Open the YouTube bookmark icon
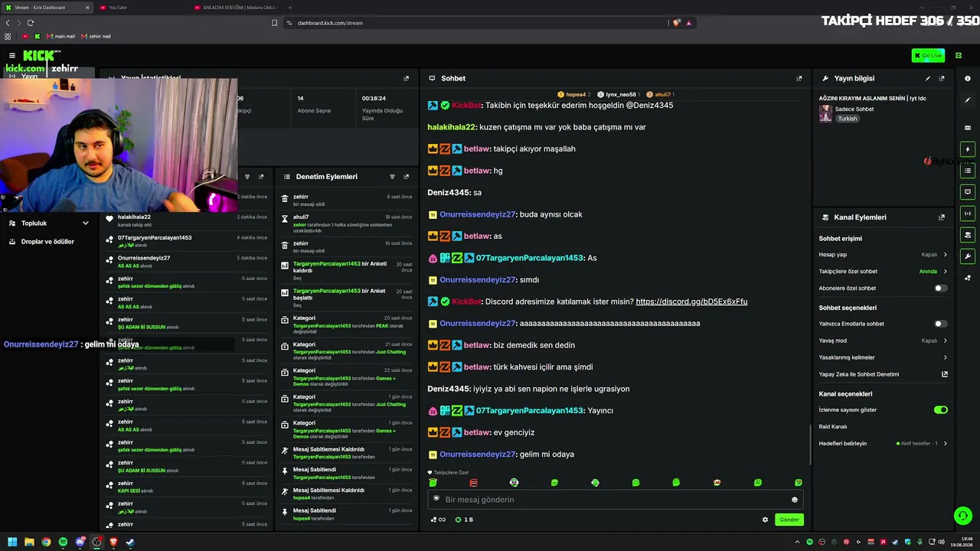Viewport: 980px width, 551px height. click(x=25, y=36)
